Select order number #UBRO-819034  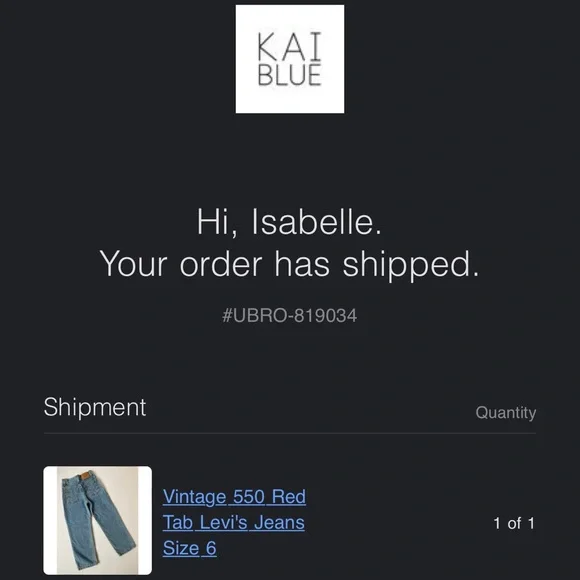click(290, 316)
